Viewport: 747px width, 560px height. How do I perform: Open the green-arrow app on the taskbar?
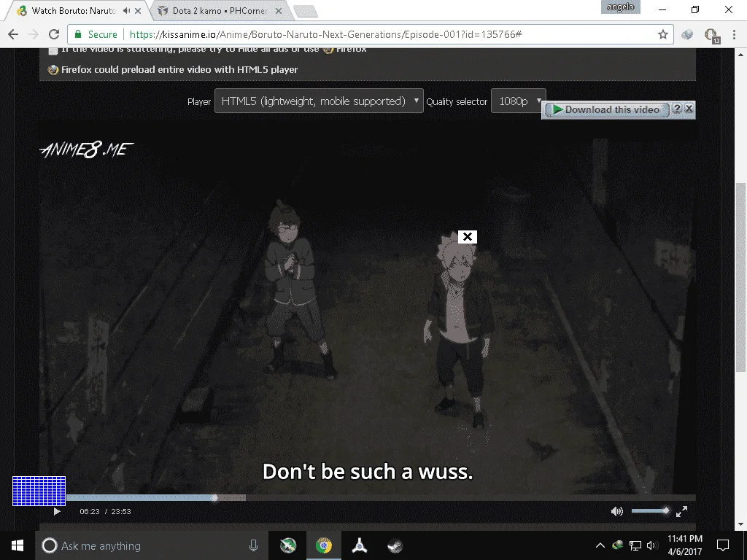point(287,545)
